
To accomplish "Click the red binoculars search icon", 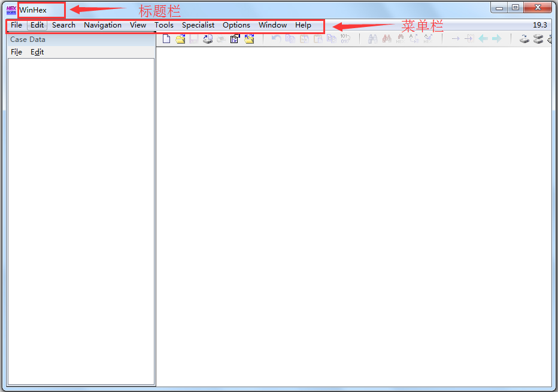I will (x=387, y=39).
